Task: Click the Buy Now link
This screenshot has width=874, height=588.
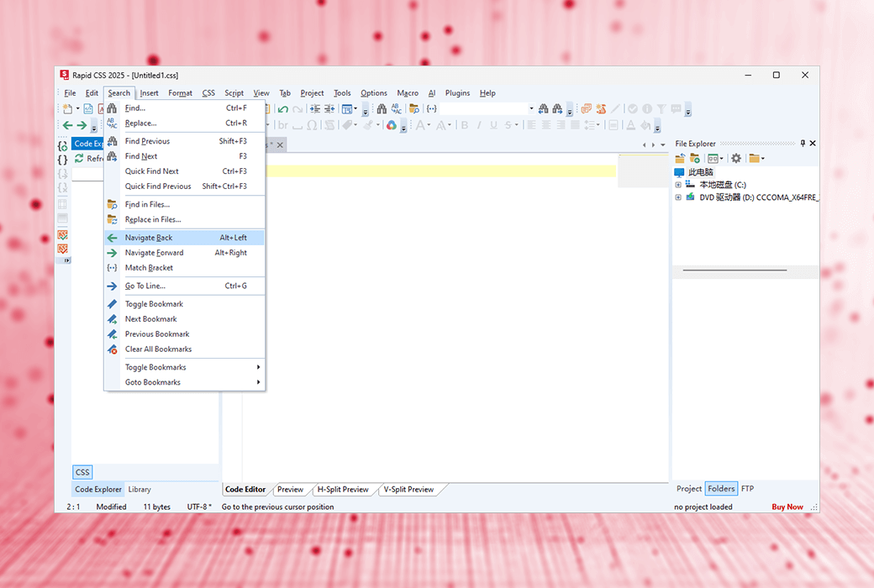Action: click(787, 507)
